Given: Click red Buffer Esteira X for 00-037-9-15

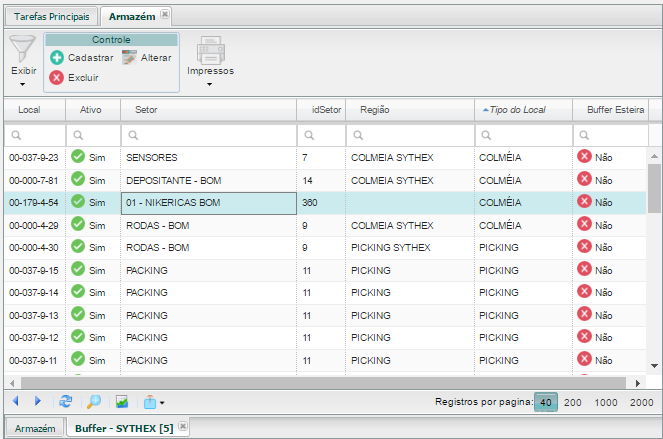Looking at the screenshot, I should click(584, 269).
